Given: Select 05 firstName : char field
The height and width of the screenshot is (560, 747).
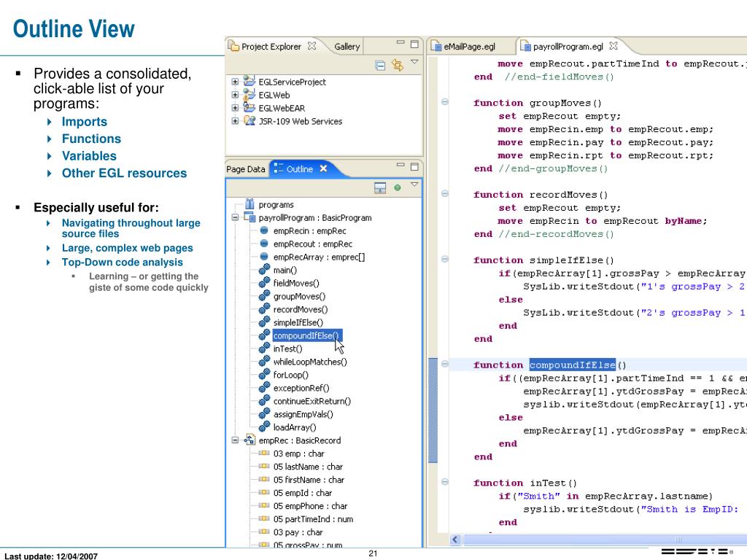Looking at the screenshot, I should [309, 480].
